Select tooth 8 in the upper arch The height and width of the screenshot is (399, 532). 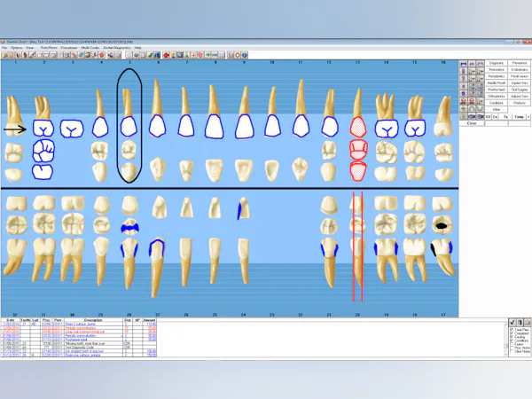(x=214, y=126)
